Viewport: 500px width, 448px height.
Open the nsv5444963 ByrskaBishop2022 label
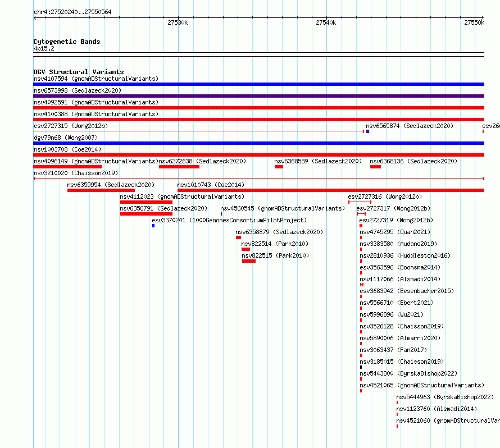point(445,397)
